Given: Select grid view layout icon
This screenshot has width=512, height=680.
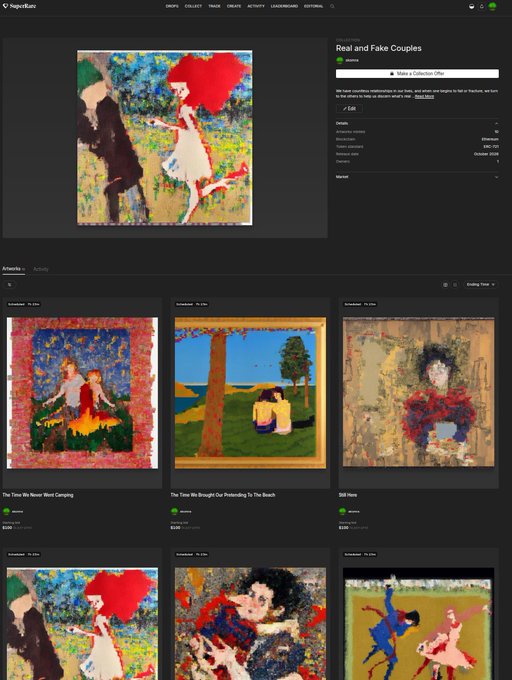Looking at the screenshot, I should [x=445, y=285].
